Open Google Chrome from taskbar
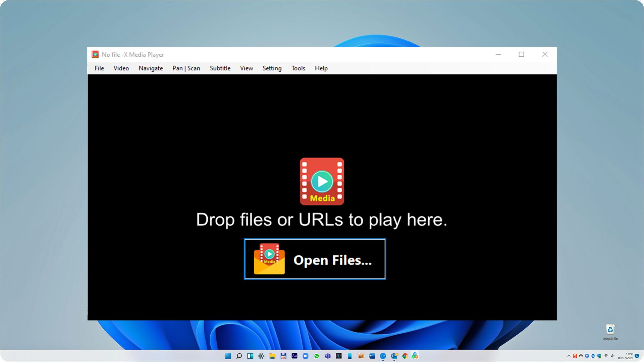Viewport: 644px width, 362px height. tap(405, 356)
